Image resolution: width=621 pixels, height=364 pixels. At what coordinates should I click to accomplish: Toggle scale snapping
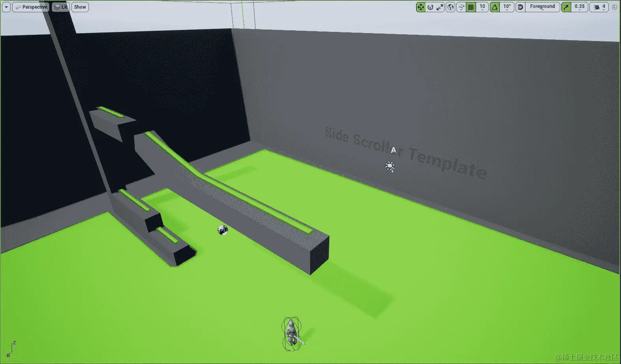click(567, 7)
